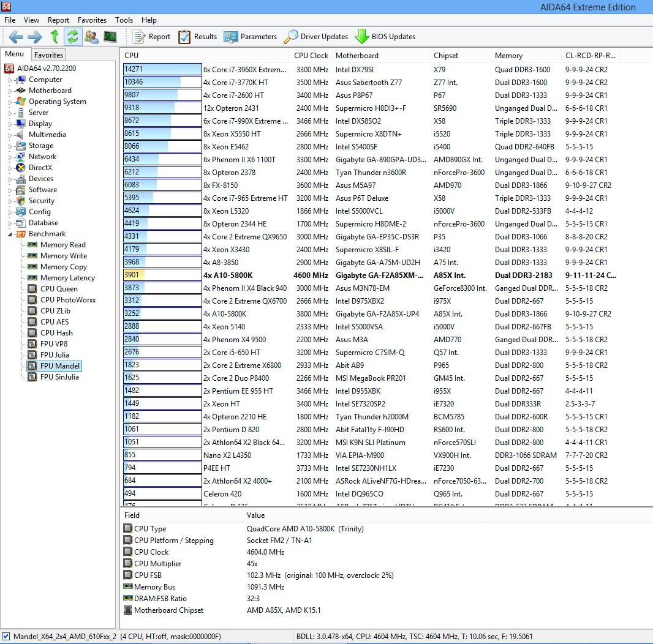Click the monitor graph toolbar icon
The width and height of the screenshot is (653, 644).
[110, 37]
